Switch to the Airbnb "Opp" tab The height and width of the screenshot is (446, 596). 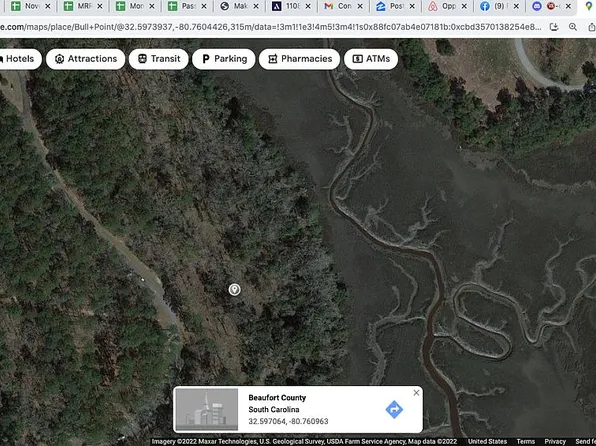447,6
